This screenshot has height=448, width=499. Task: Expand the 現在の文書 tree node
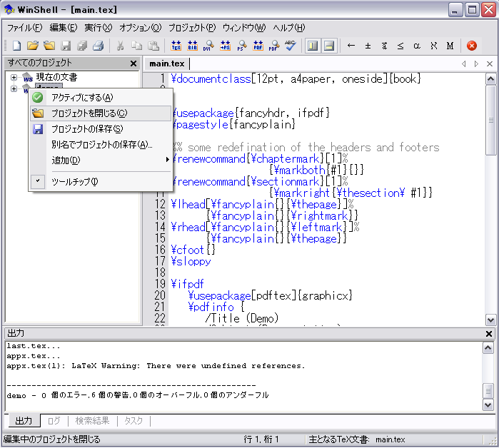(x=14, y=77)
